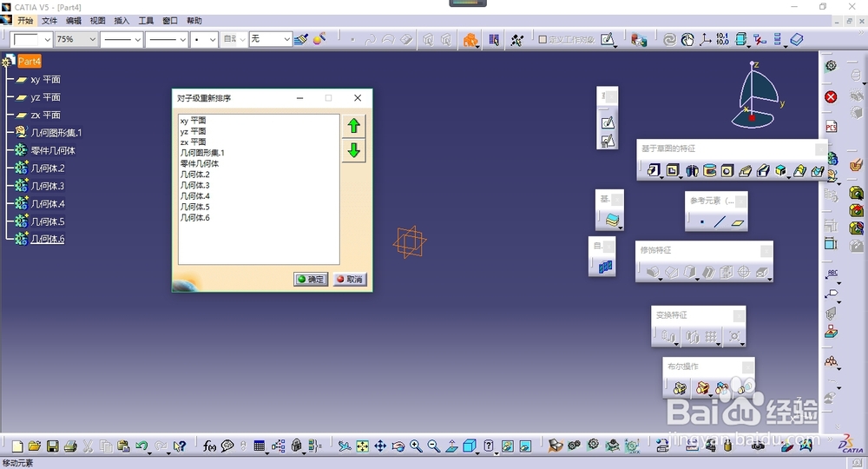Viewport: 868px width, 469px height.
Task: Click the Pad icon in sketch-based features
Action: [x=654, y=170]
